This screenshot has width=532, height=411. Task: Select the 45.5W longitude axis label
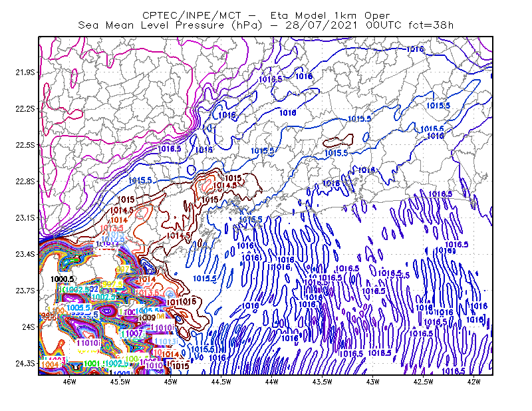pos(120,382)
